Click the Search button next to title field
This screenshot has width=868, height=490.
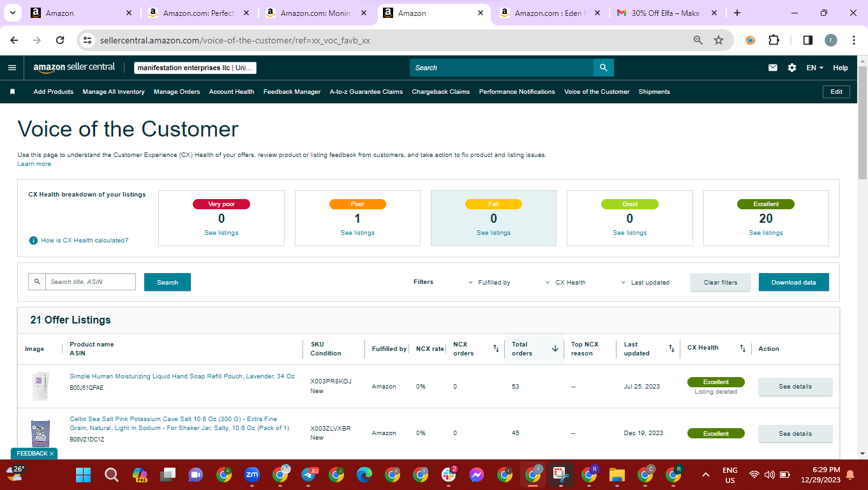(x=167, y=282)
